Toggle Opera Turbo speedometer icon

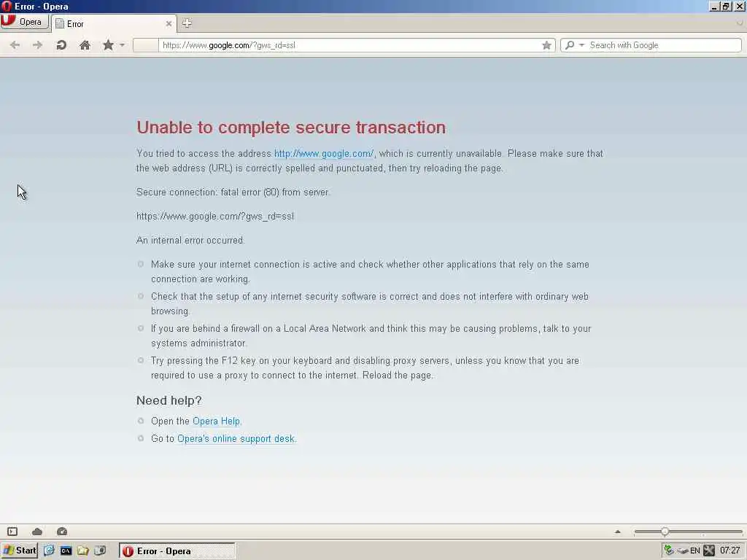tap(62, 532)
